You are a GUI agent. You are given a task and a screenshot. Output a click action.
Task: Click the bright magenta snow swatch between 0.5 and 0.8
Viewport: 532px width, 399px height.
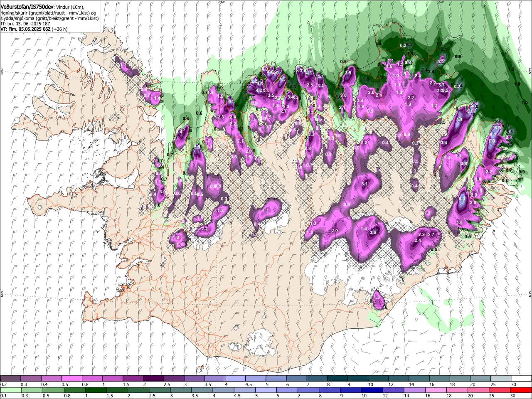pyautogui.click(x=71, y=378)
